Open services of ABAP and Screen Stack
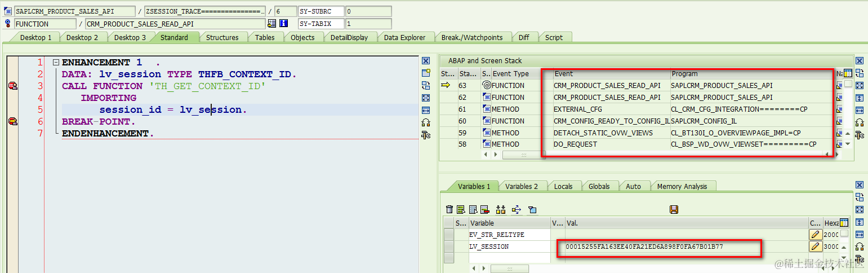 pos(860,135)
